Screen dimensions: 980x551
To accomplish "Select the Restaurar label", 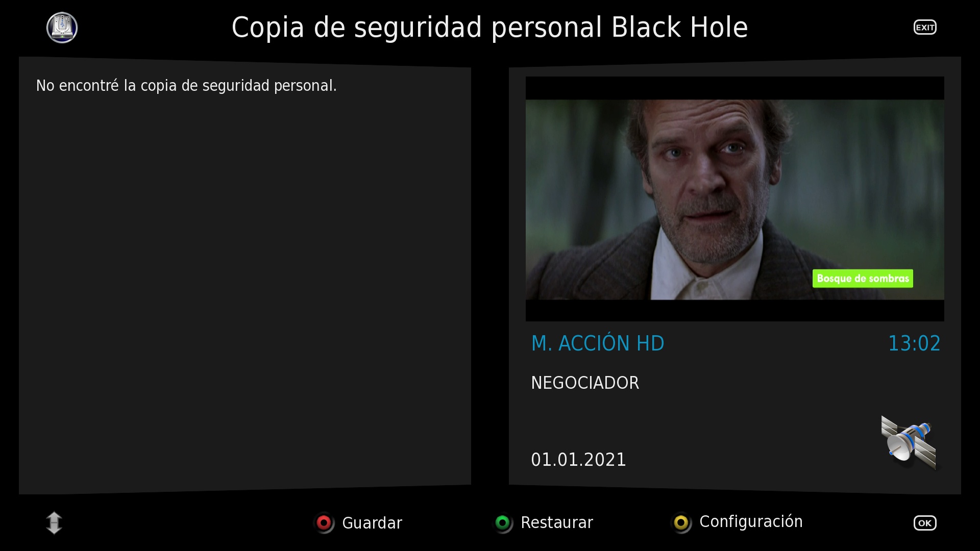I will tap(557, 522).
